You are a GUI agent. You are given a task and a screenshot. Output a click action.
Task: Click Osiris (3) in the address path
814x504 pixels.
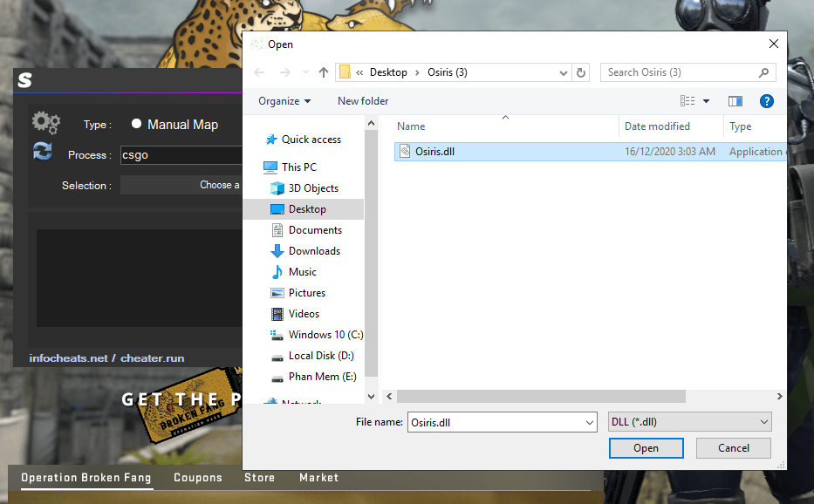click(448, 72)
